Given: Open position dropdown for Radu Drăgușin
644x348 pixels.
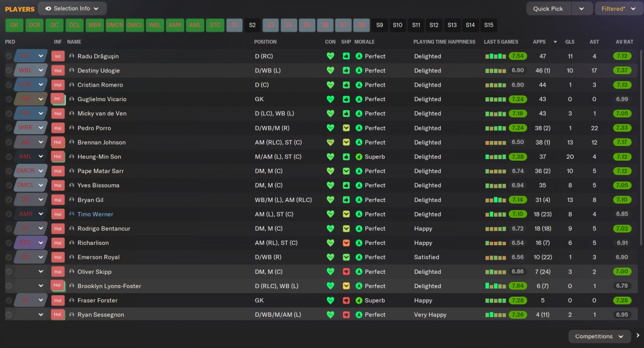Looking at the screenshot, I should (41, 56).
